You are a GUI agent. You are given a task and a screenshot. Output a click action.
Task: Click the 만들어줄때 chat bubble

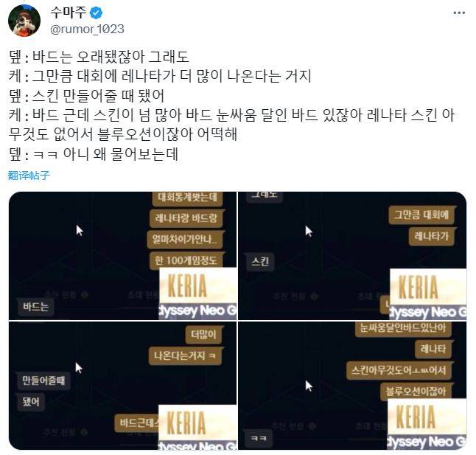tap(43, 381)
